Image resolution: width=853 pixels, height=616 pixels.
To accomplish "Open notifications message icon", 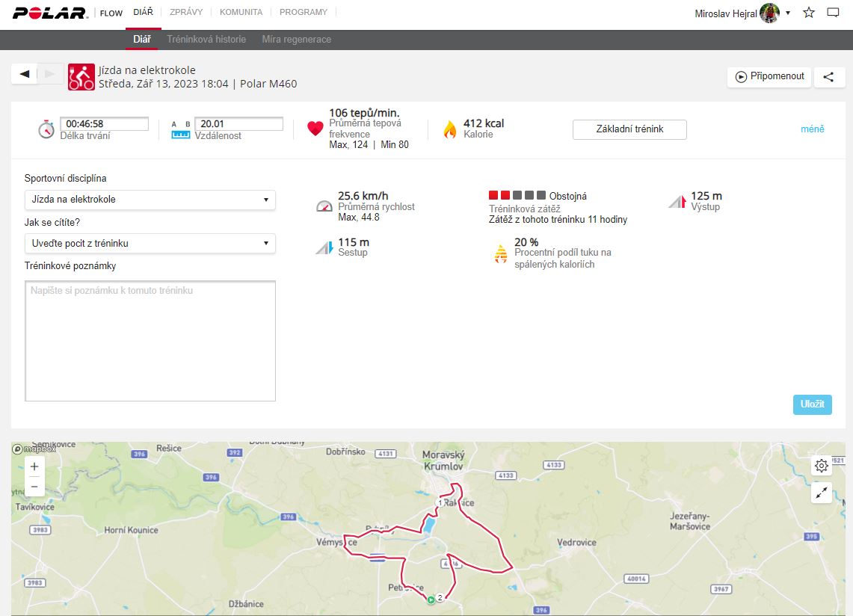I will (833, 13).
